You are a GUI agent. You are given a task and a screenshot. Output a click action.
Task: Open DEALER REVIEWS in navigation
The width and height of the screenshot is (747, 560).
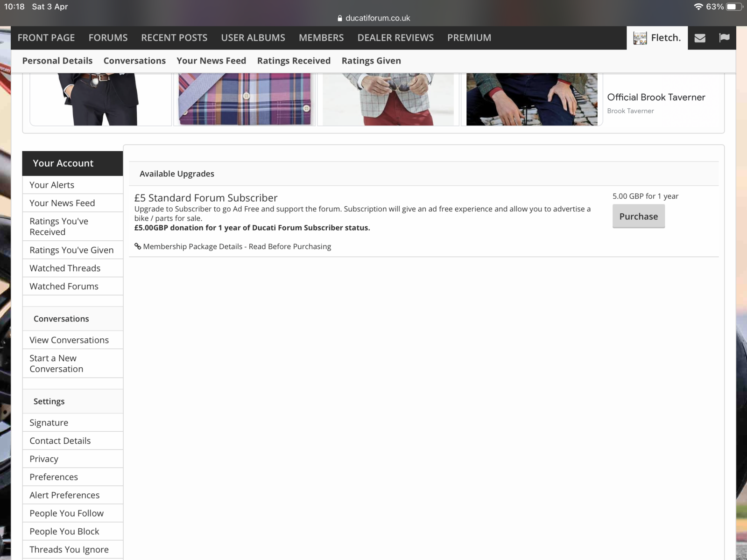(x=395, y=38)
